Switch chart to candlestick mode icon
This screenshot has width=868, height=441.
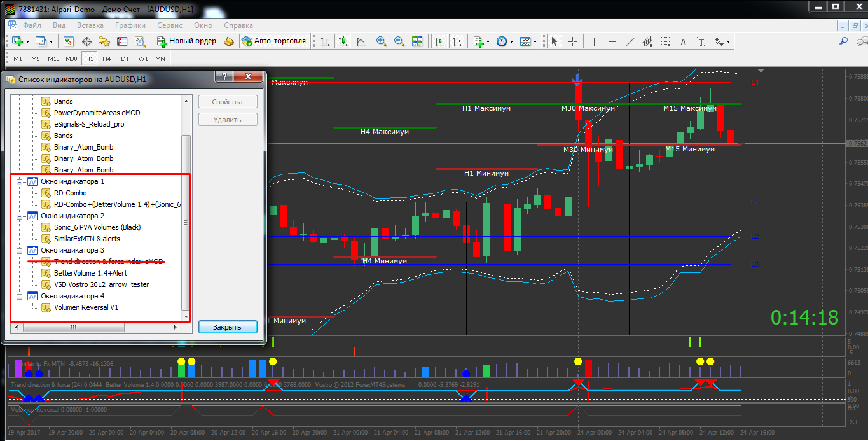coord(343,41)
